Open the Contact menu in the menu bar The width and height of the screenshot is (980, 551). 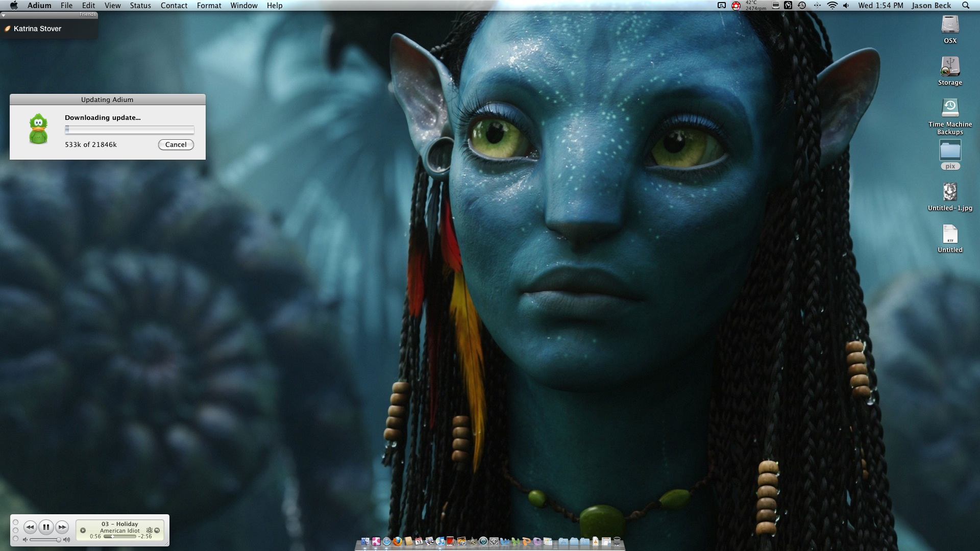click(174, 6)
